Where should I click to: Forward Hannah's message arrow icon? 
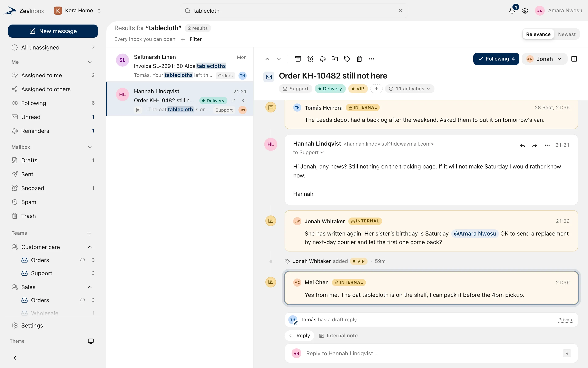[x=535, y=145]
